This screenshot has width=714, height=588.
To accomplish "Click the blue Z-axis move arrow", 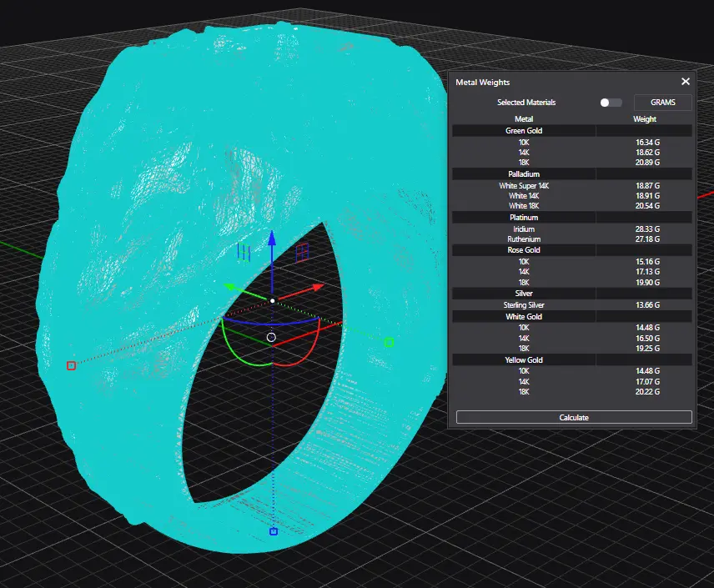I will point(271,241).
